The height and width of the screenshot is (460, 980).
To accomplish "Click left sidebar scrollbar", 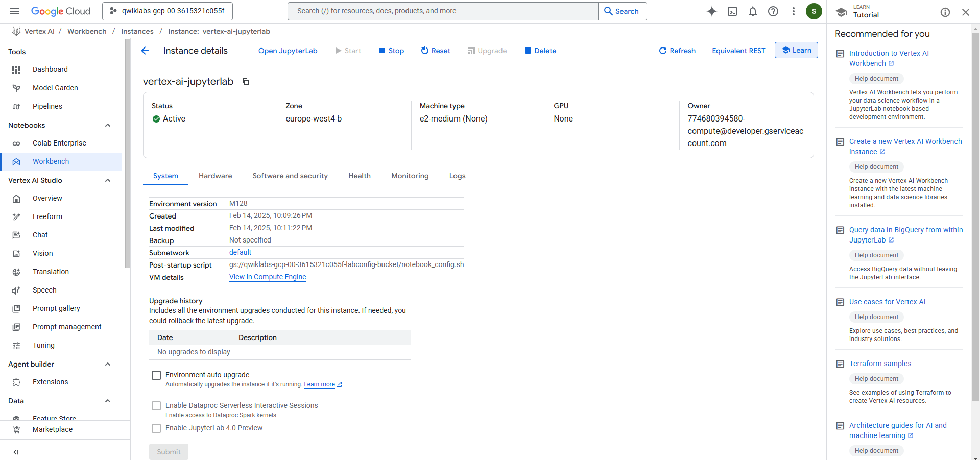I will (127, 153).
